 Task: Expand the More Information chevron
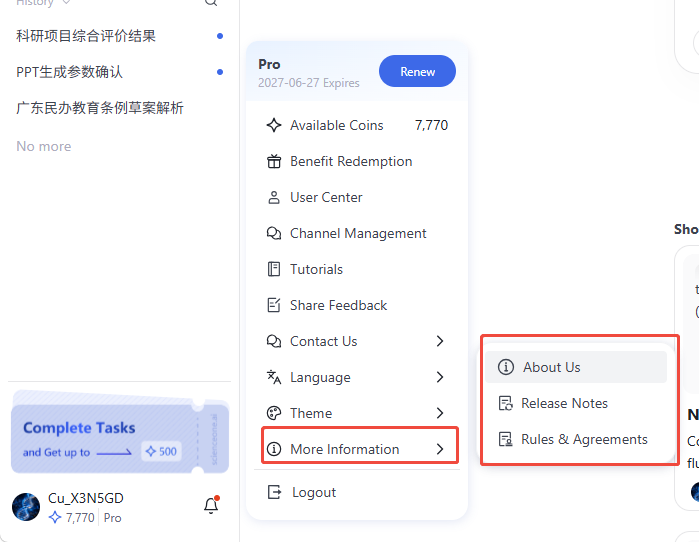tap(440, 449)
